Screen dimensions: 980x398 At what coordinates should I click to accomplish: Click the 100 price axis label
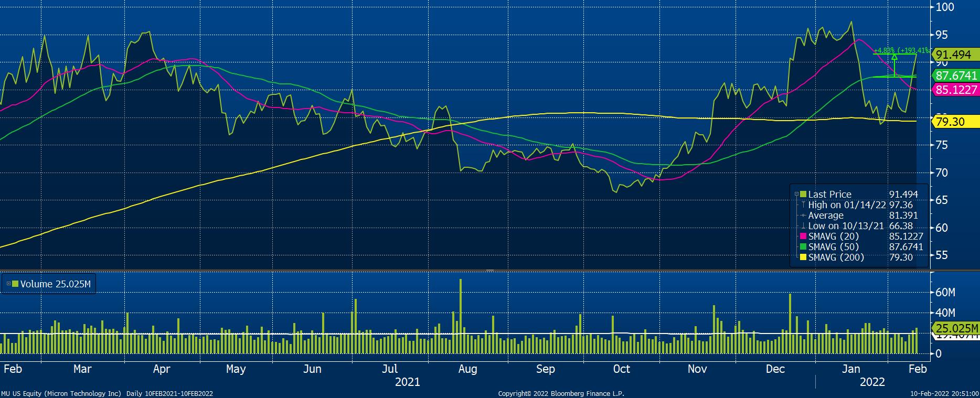click(945, 7)
